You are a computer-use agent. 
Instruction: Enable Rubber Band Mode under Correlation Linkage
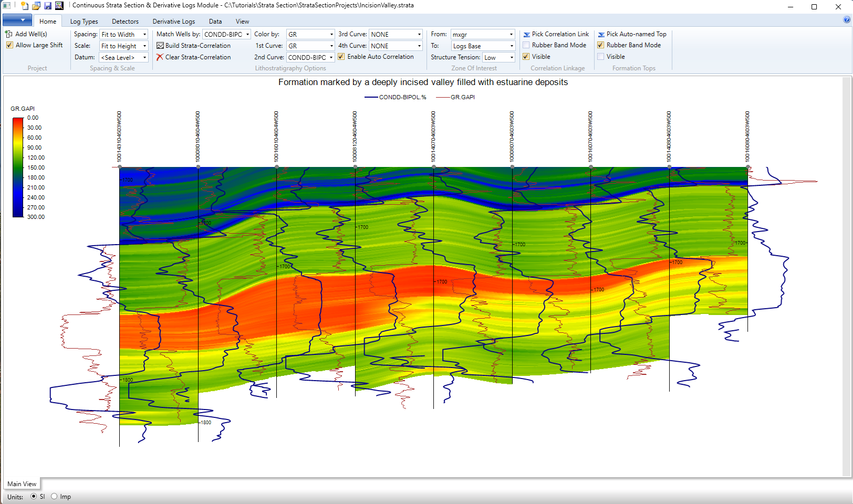tap(526, 45)
